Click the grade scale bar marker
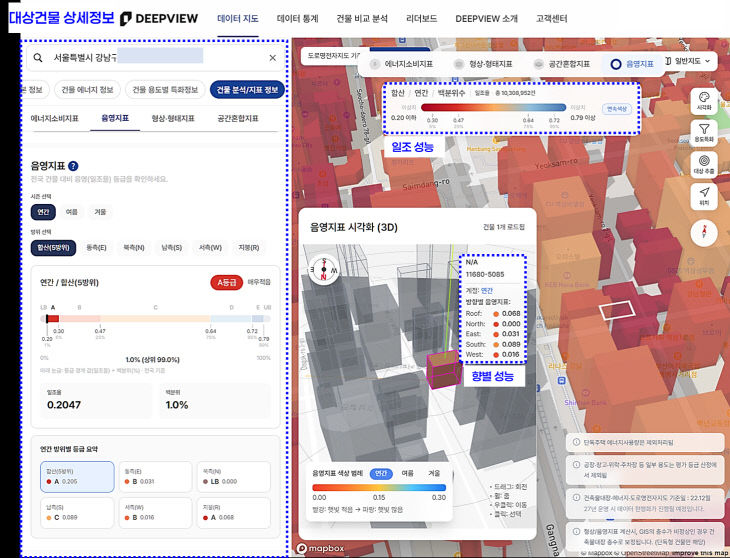This screenshot has width=730, height=558. pos(47,319)
